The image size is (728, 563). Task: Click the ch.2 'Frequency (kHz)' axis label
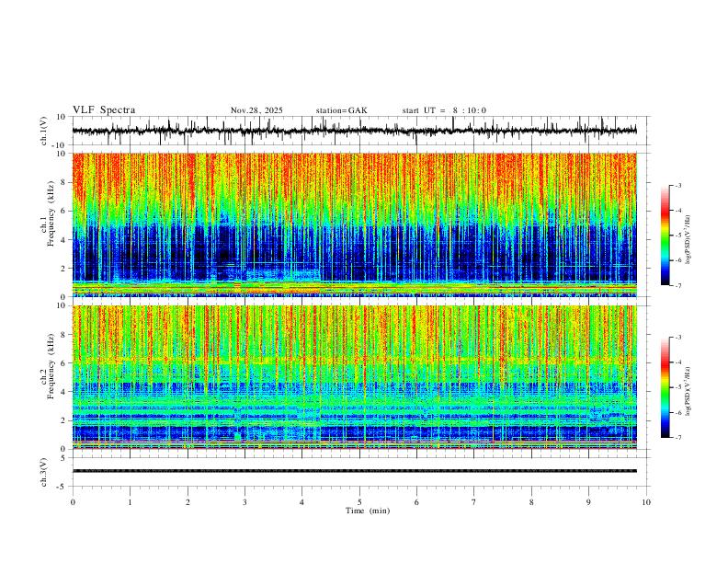point(51,366)
